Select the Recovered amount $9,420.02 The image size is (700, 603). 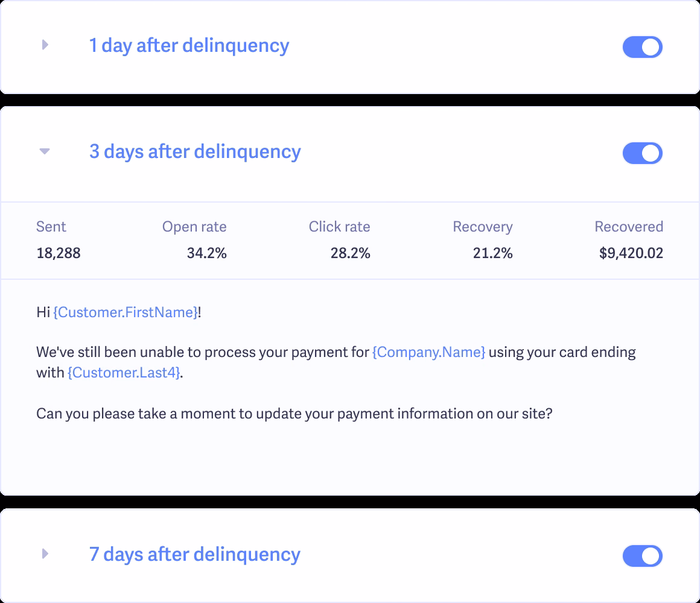point(632,253)
